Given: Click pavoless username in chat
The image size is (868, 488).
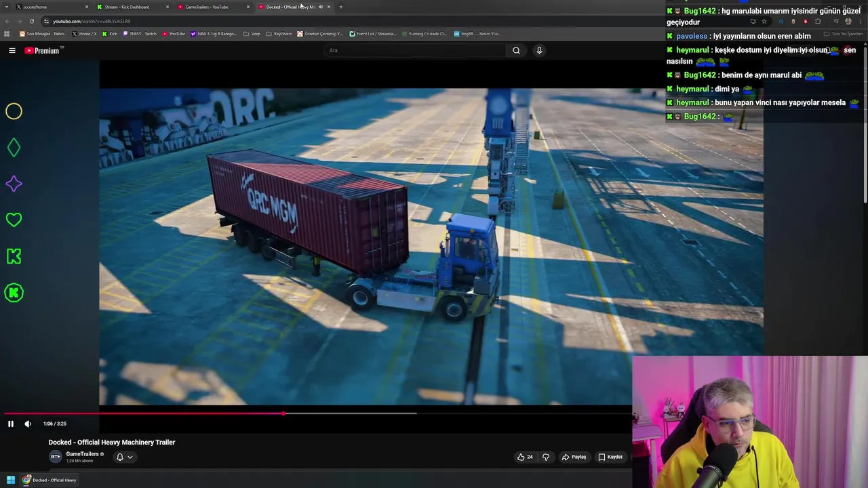Looking at the screenshot, I should [x=692, y=36].
